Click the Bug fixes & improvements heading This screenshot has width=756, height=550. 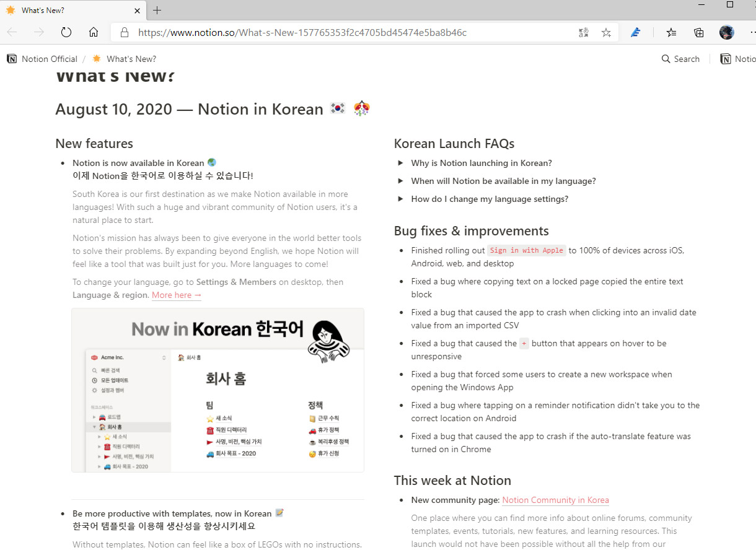pyautogui.click(x=472, y=231)
